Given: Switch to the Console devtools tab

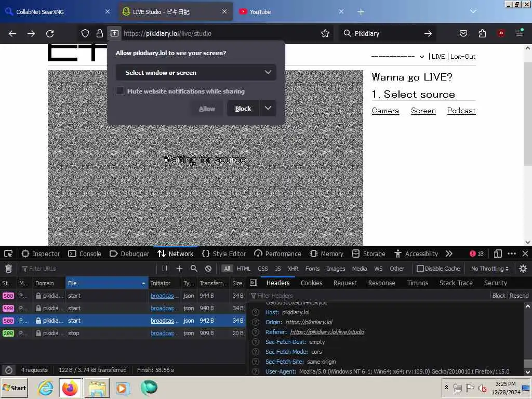Looking at the screenshot, I should (x=85, y=254).
